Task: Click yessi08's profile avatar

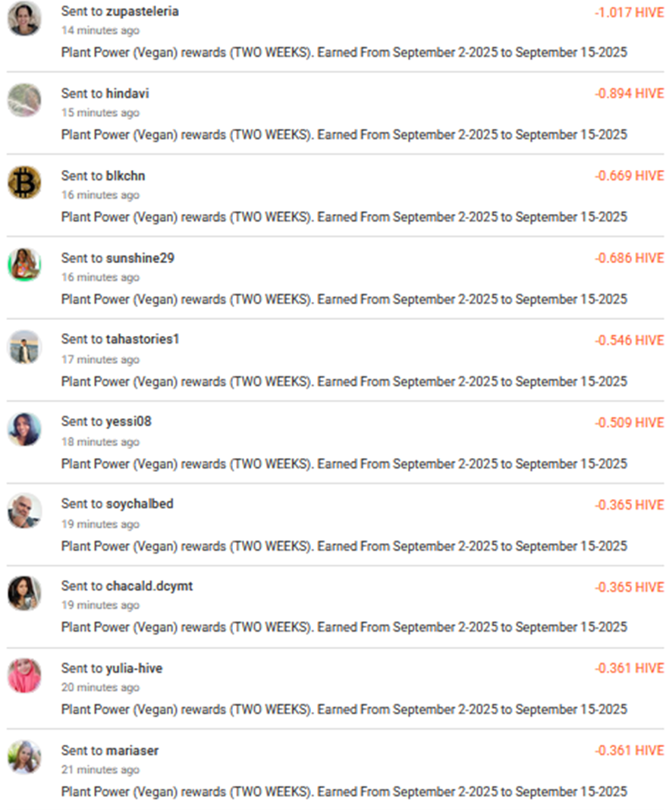Action: 24,429
